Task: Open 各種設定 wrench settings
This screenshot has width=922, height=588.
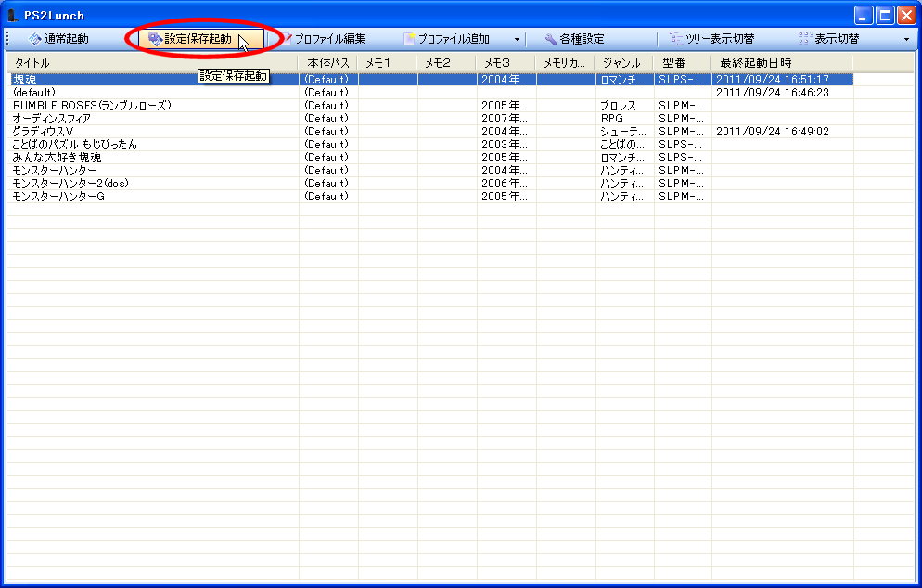Action: coord(573,39)
